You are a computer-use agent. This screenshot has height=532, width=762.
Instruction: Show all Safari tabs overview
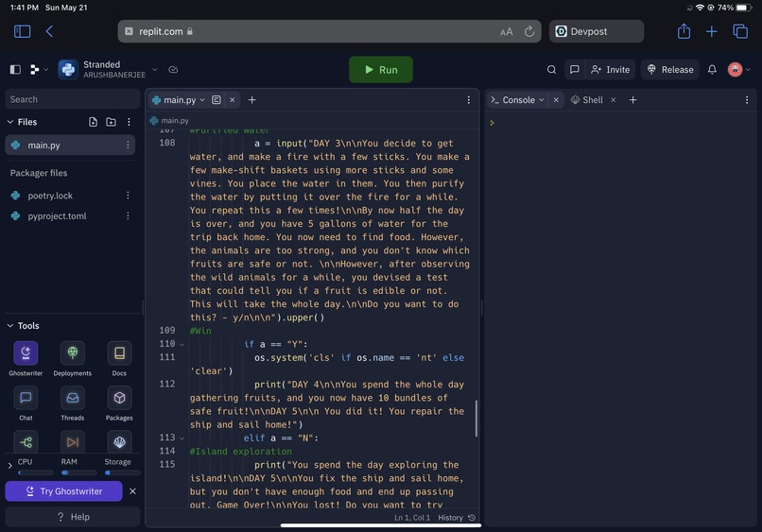(x=740, y=31)
